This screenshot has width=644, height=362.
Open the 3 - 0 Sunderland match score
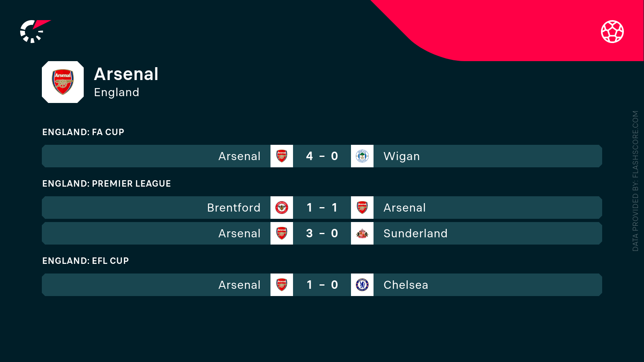point(322,233)
